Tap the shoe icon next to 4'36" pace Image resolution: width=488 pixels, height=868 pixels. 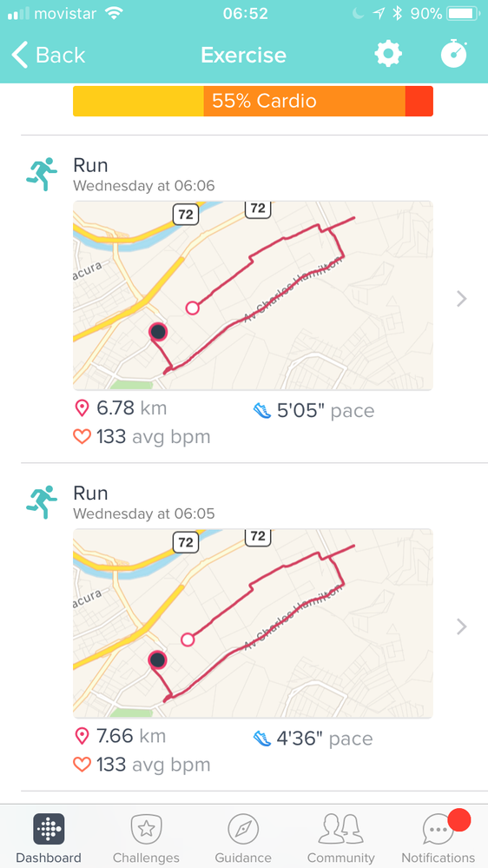pos(262,738)
